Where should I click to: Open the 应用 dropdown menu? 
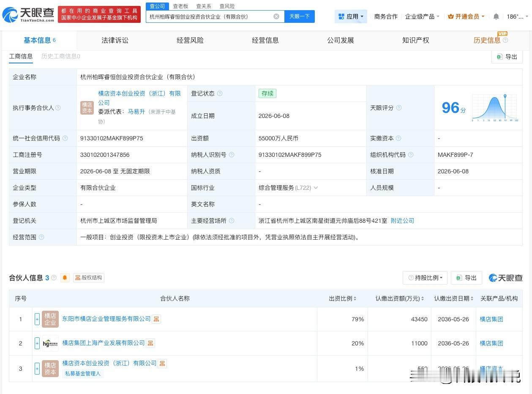[351, 16]
